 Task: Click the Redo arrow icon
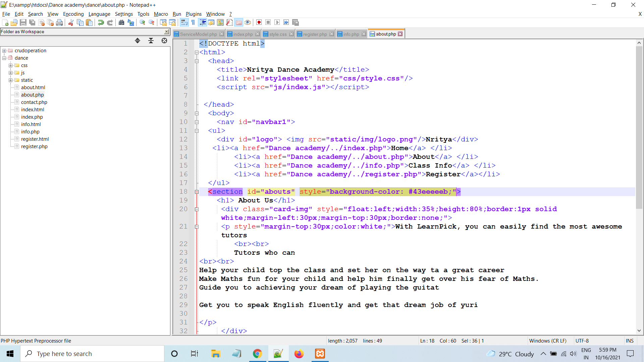110,22
